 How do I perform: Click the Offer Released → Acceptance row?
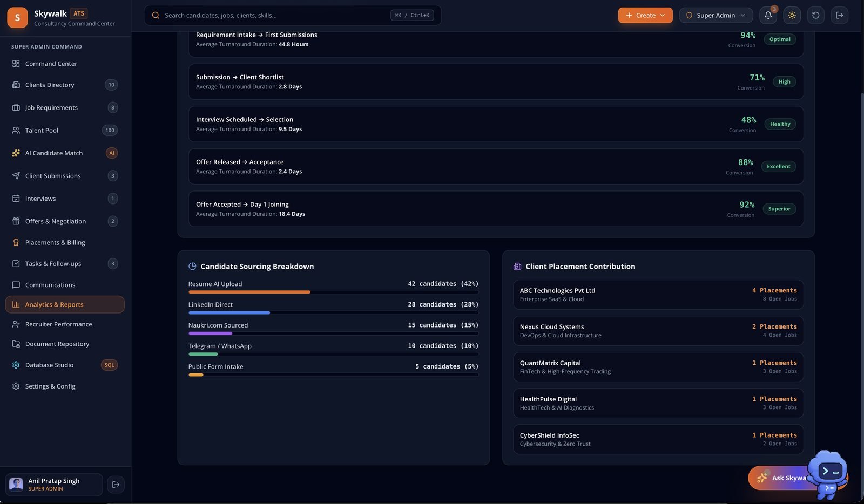tap(496, 167)
